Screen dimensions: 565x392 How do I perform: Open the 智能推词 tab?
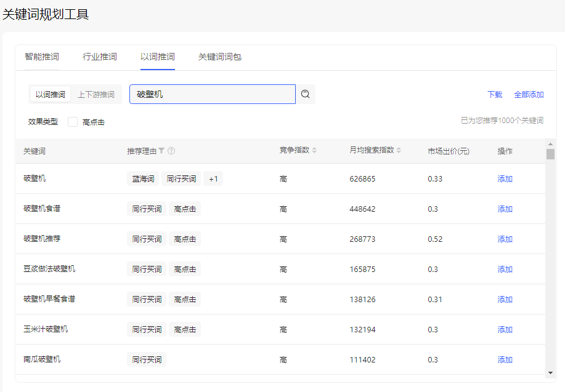coord(42,57)
